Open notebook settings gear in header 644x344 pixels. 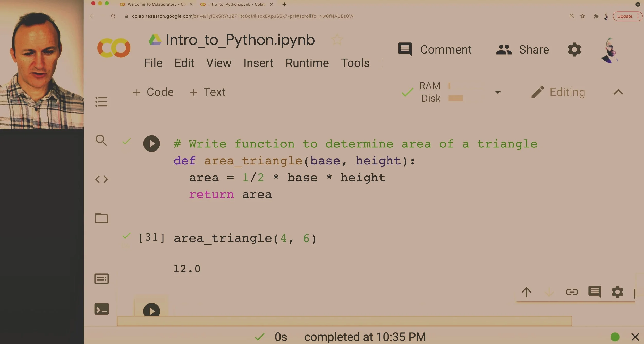tap(574, 49)
